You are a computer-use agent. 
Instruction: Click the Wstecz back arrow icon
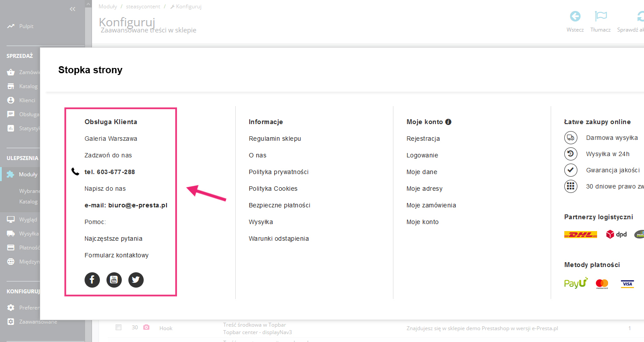click(x=575, y=17)
